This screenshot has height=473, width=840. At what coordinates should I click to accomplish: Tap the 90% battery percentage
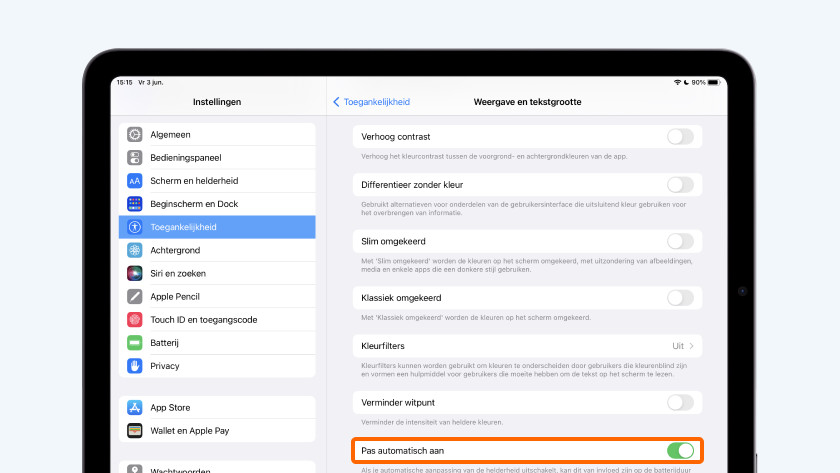click(698, 82)
